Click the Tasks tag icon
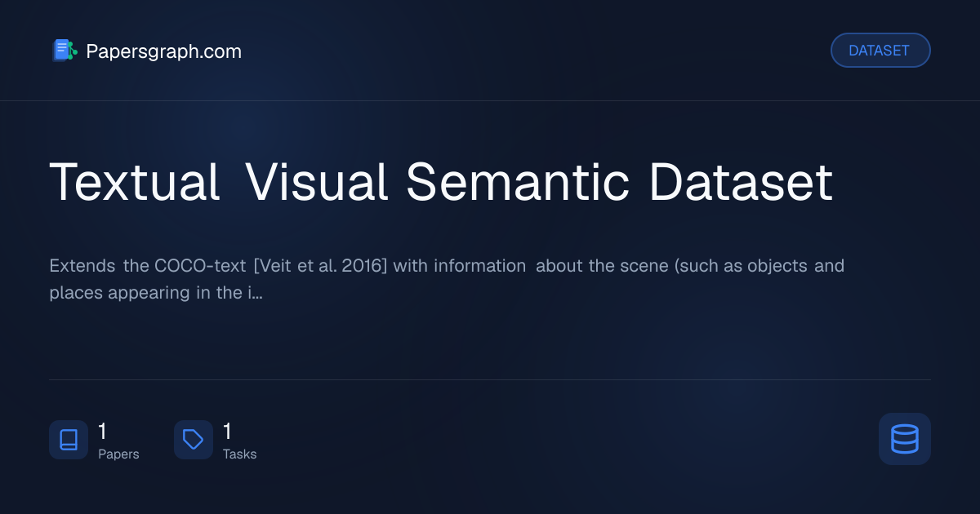The image size is (980, 514). pyautogui.click(x=194, y=440)
